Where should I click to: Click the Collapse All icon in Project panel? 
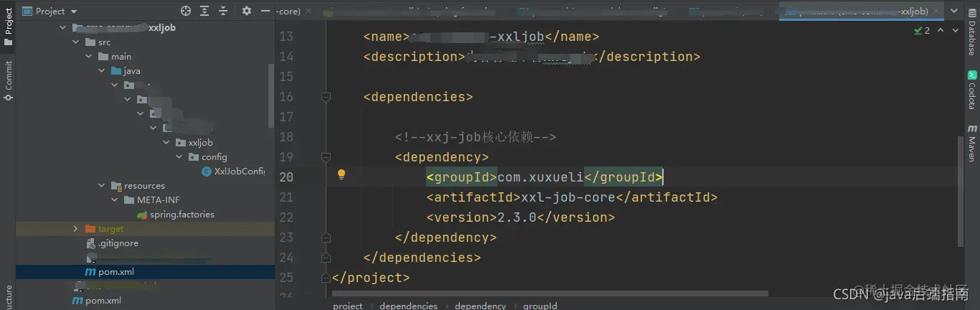(x=224, y=11)
